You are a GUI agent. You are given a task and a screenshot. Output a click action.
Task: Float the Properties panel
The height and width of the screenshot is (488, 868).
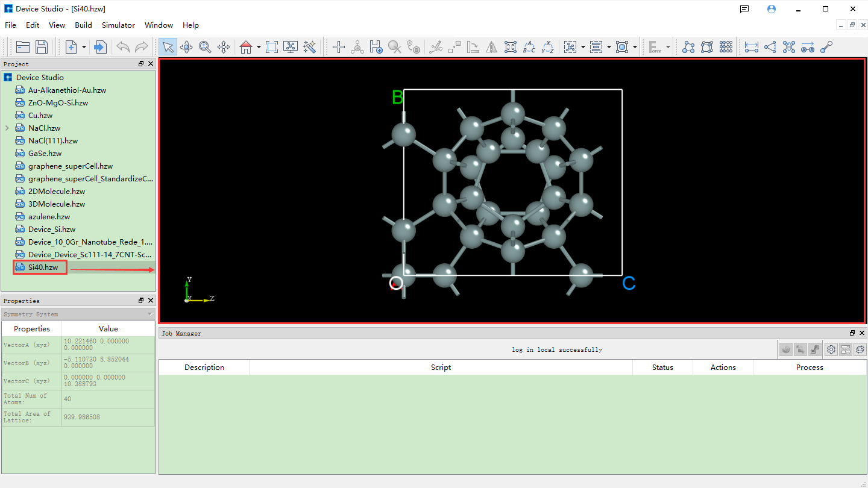[x=141, y=301]
